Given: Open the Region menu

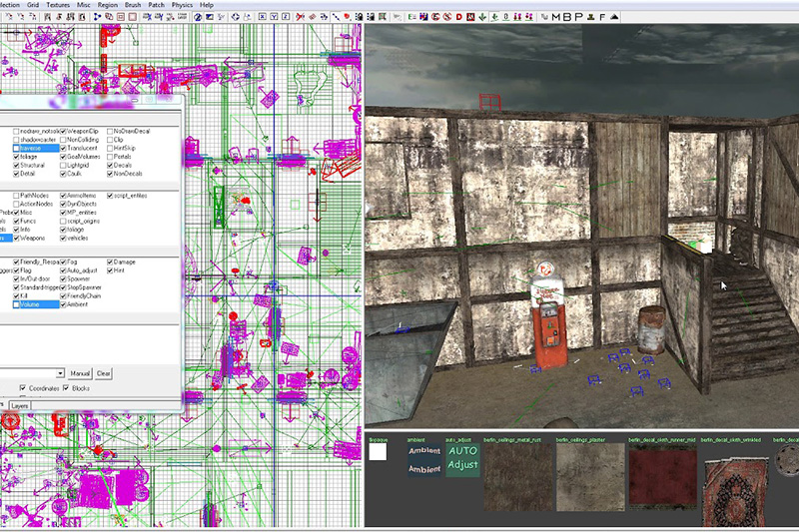Looking at the screenshot, I should click(x=108, y=5).
